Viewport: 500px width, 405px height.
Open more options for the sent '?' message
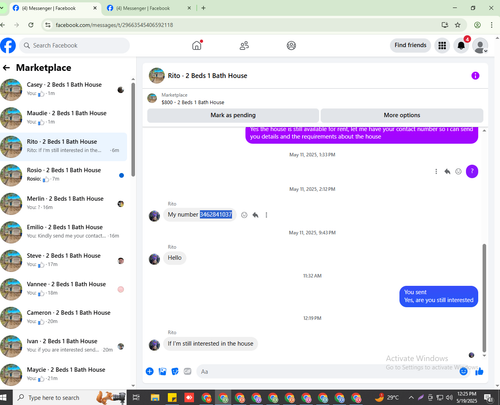[436, 171]
